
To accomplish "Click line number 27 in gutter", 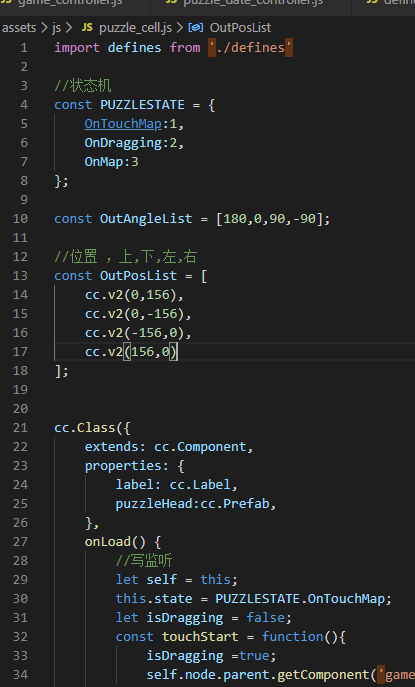I will point(20,542).
